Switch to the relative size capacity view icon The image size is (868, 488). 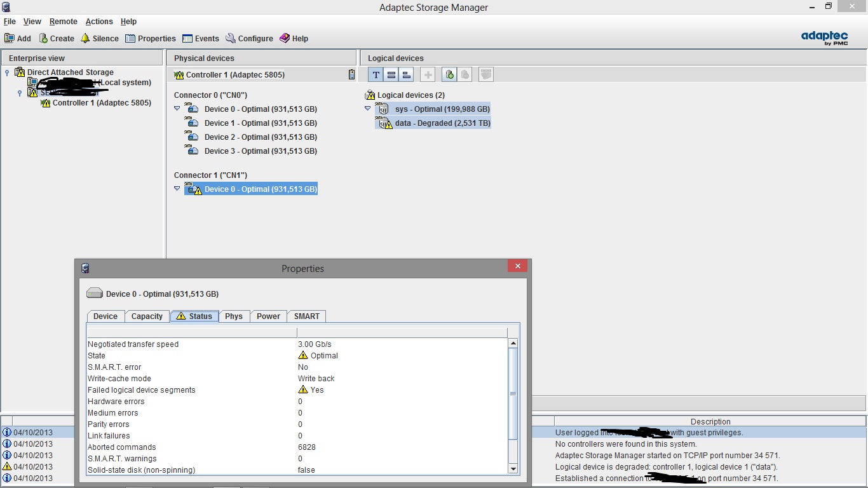pyautogui.click(x=407, y=75)
